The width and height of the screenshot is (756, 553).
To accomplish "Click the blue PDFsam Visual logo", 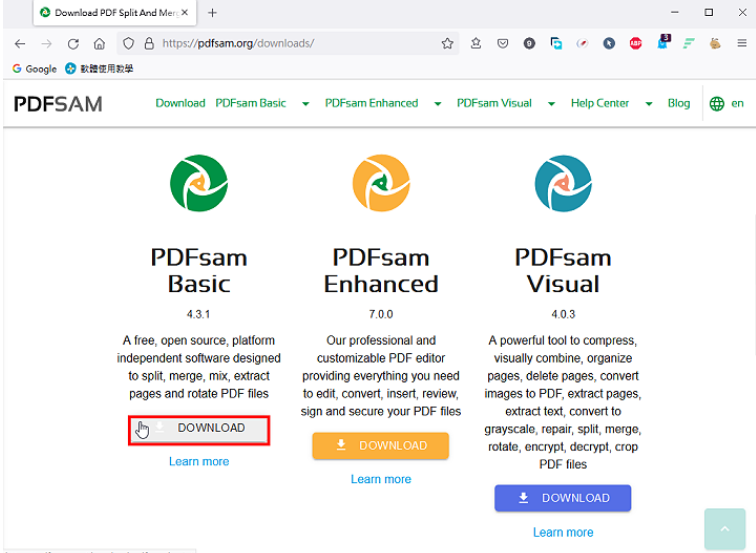I will coord(563,183).
